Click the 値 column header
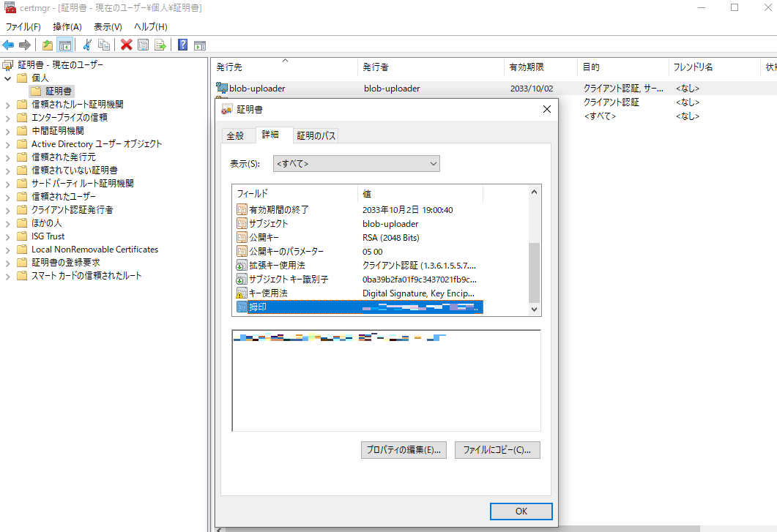This screenshot has width=777, height=532. pyautogui.click(x=420, y=194)
